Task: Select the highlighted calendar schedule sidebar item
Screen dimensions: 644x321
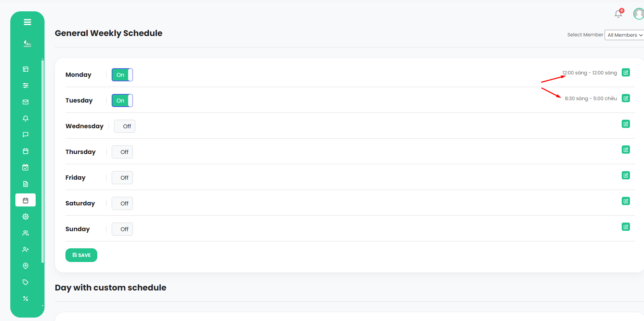Action: 26,200
